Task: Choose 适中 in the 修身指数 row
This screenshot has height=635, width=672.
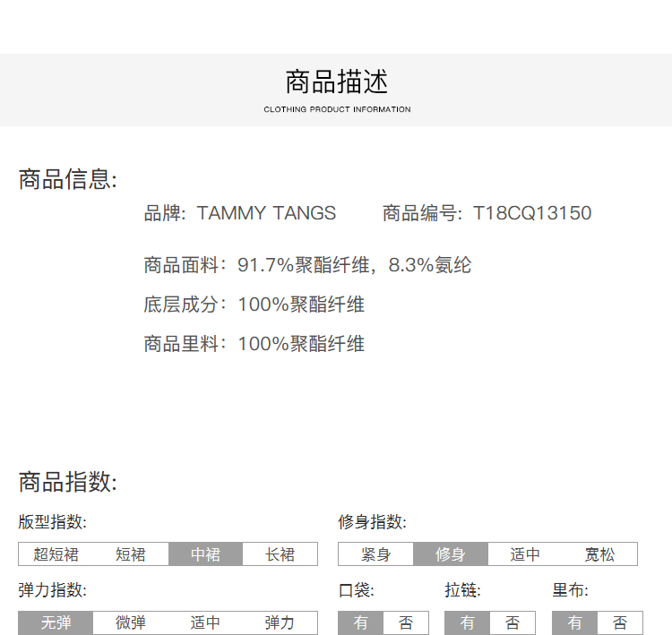Action: pyautogui.click(x=525, y=554)
